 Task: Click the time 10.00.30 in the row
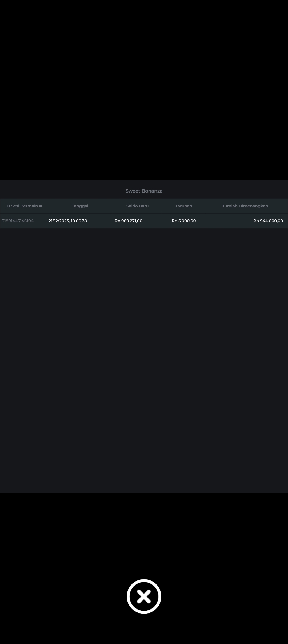tap(79, 221)
